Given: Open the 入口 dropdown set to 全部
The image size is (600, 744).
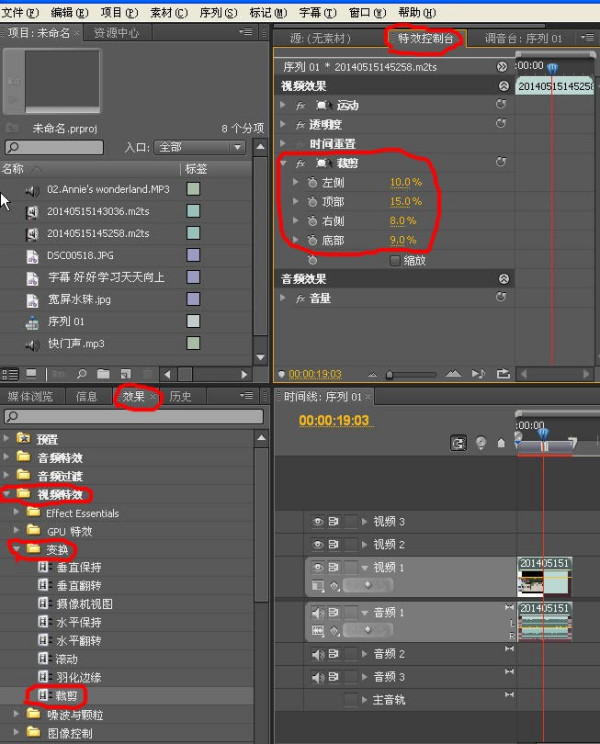Looking at the screenshot, I should (198, 147).
